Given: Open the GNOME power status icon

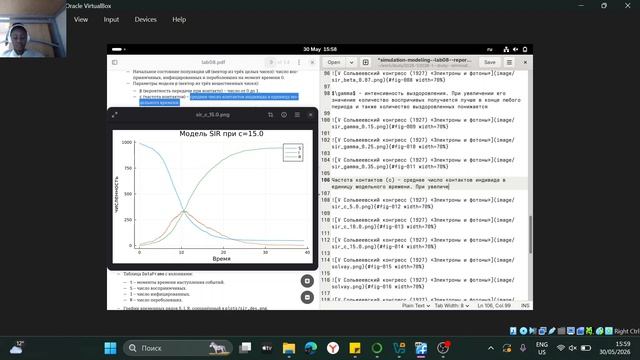Looking at the screenshot, I should pos(525,49).
